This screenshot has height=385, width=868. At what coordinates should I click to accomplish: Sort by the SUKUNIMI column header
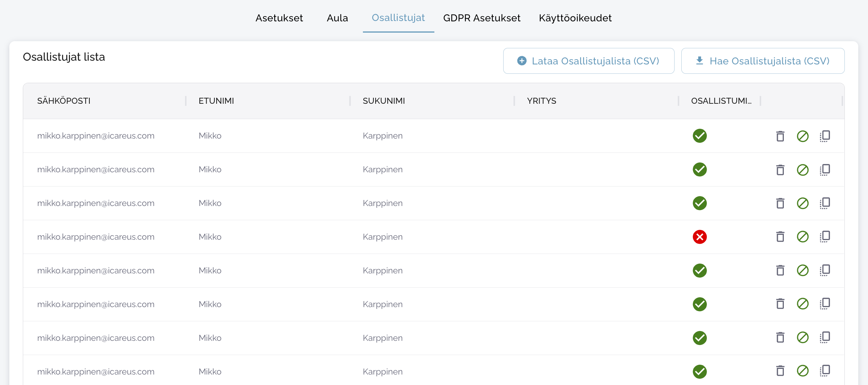coord(384,101)
